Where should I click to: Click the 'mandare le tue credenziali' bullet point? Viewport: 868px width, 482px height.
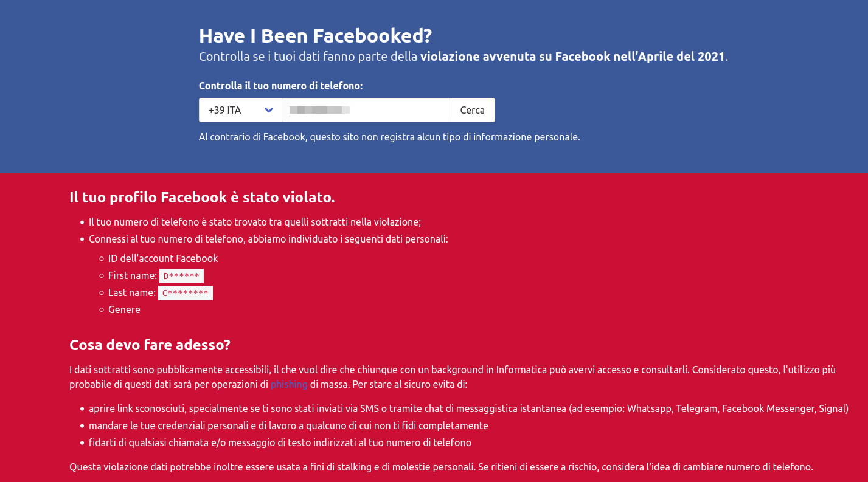[288, 425]
